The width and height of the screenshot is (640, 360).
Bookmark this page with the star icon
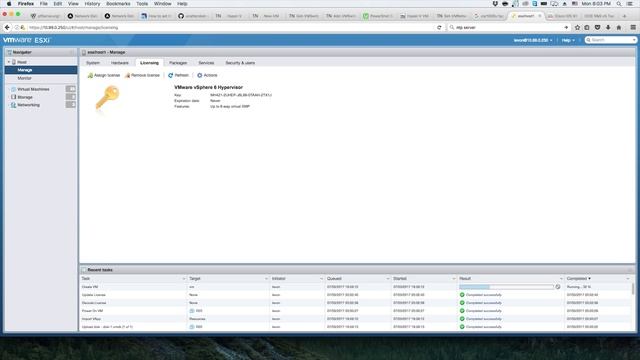point(577,27)
